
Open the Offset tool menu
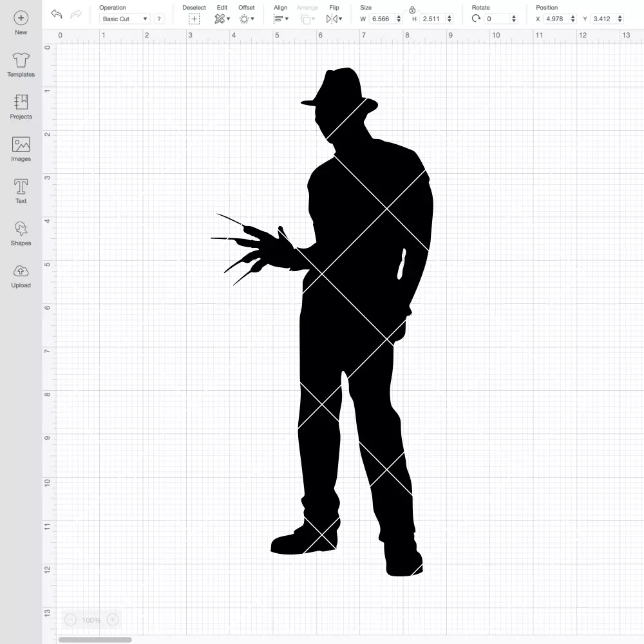click(x=247, y=19)
